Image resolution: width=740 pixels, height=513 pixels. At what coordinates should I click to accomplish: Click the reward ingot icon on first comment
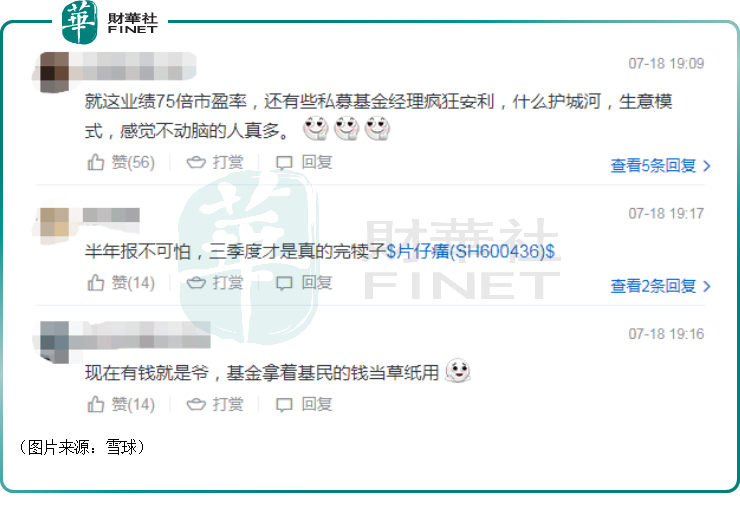tap(196, 163)
